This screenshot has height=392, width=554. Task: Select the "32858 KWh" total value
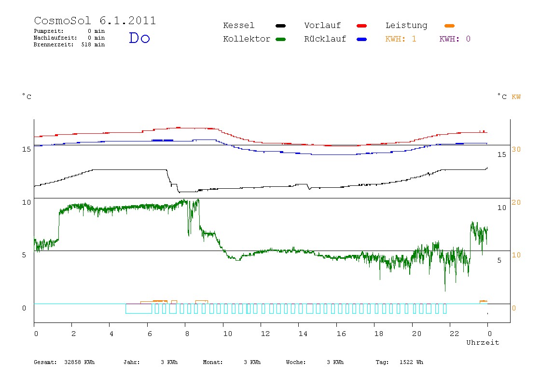tap(80, 362)
